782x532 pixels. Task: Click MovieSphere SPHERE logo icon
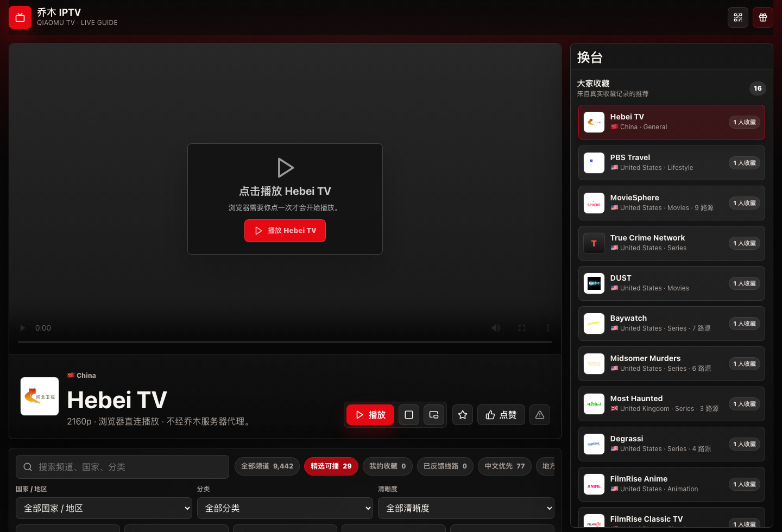594,203
